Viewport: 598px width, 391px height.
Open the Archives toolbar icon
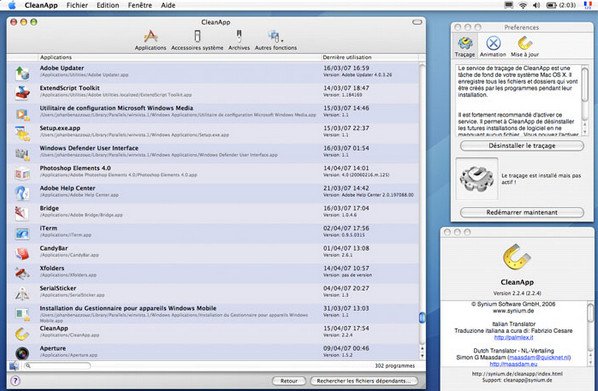click(x=239, y=40)
